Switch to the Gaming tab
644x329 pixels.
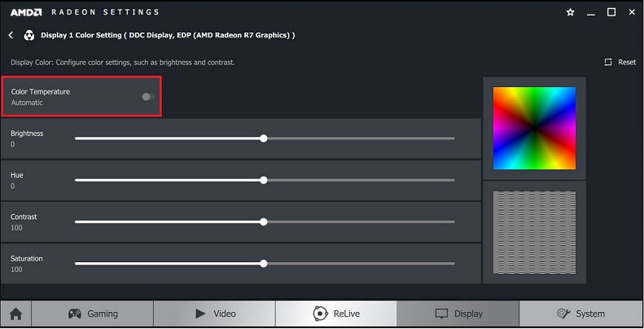click(x=93, y=314)
